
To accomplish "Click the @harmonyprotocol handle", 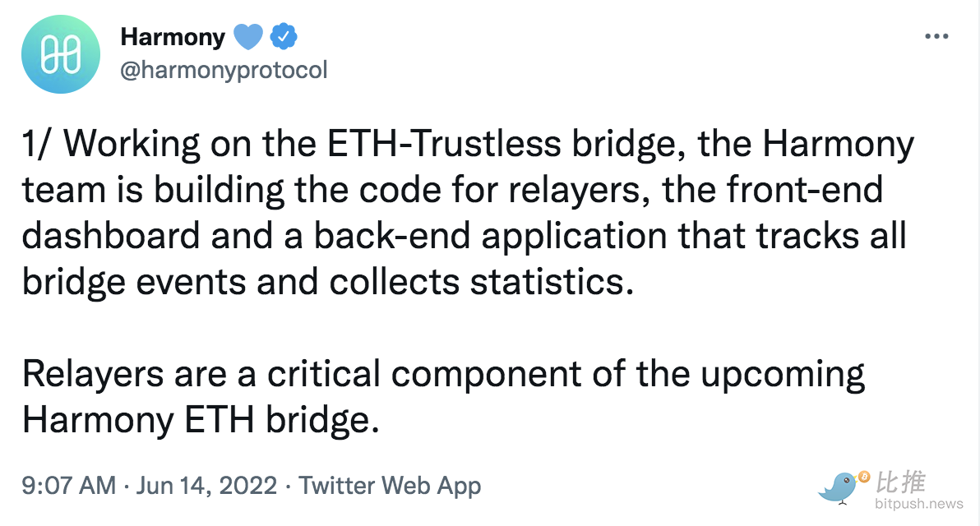I will coord(224,70).
